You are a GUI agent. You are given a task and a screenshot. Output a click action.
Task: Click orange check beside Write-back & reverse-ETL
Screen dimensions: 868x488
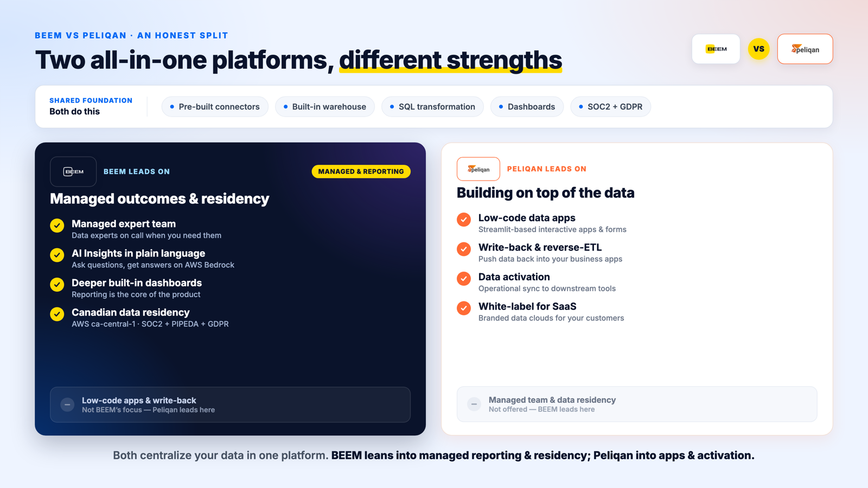tap(464, 249)
